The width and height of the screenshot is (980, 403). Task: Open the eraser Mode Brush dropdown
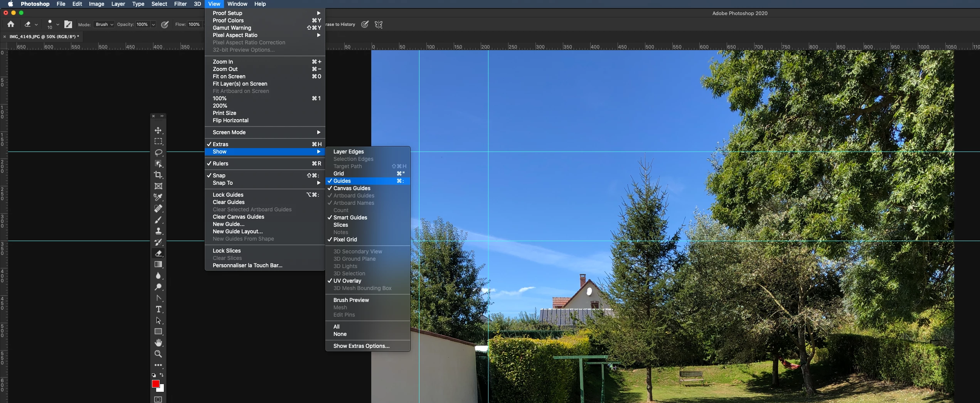pyautogui.click(x=104, y=24)
